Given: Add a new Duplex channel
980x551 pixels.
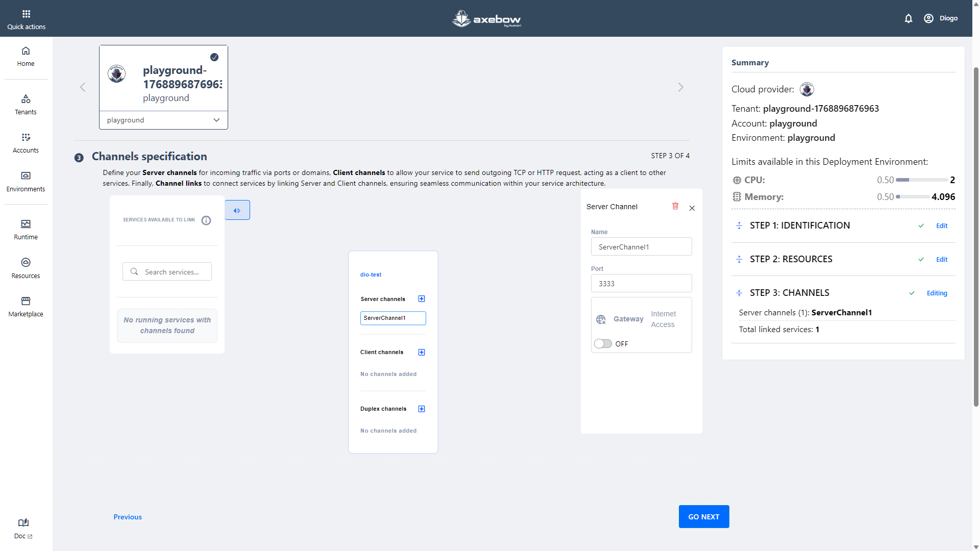Looking at the screenshot, I should 422,409.
